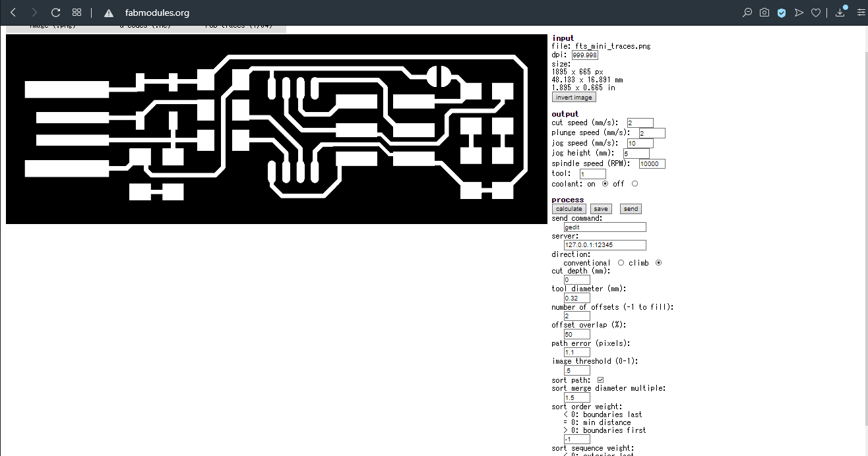Click the '< 0: boundaries last' text
Screen dimensions: 868x456
[x=603, y=414]
